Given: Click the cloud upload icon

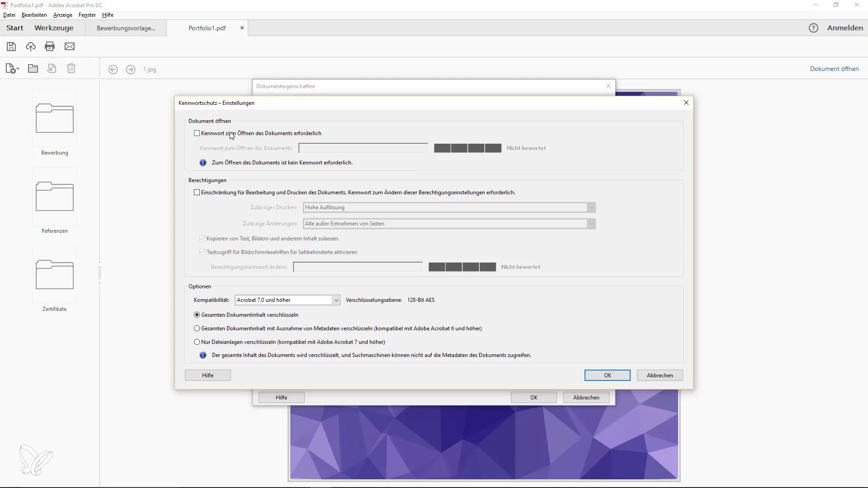Looking at the screenshot, I should point(31,47).
